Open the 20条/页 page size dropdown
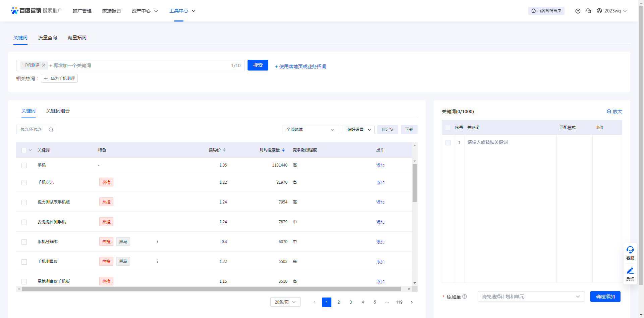Screen dimensions: 644x318 [x=285, y=302]
